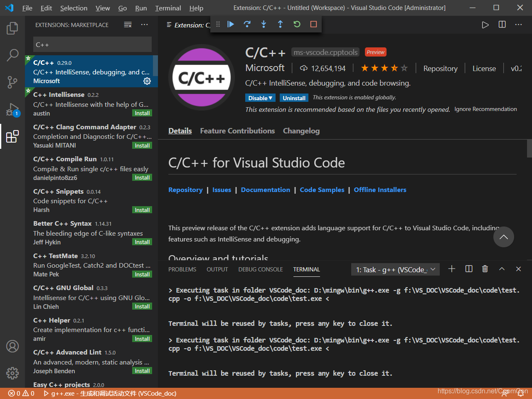
Task: Open the Run and Debug view
Action: coord(12,110)
